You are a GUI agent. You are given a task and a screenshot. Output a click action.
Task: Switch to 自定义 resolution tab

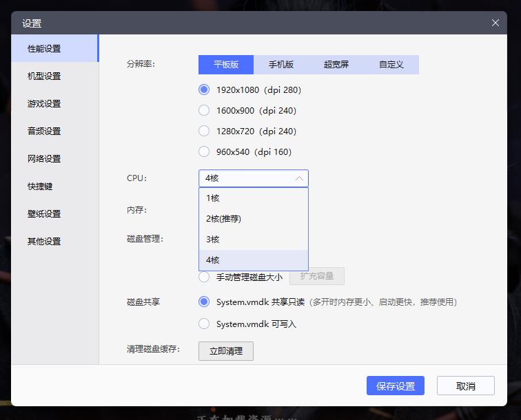[391, 65]
